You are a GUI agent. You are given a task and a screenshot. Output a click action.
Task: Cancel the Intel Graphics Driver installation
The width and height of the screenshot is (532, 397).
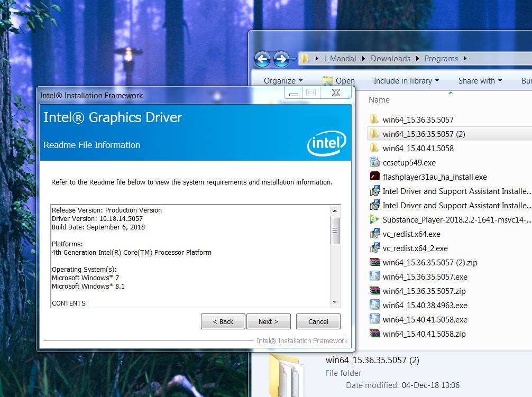pos(318,321)
